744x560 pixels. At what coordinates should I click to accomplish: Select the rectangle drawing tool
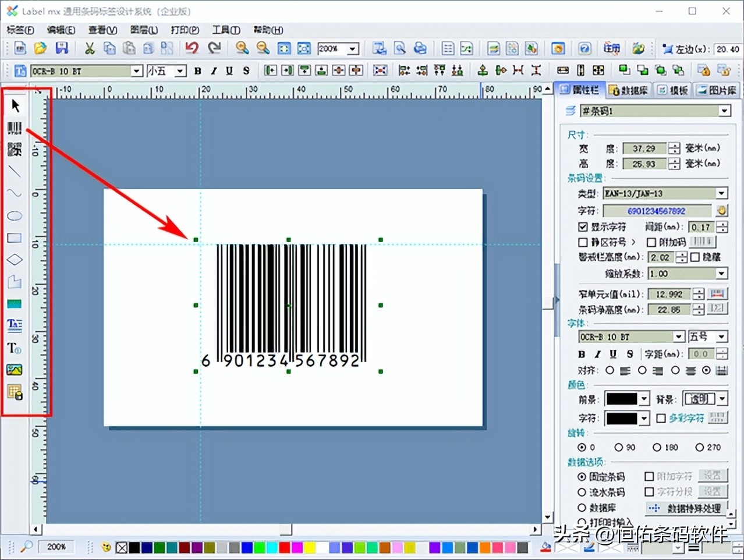pyautogui.click(x=15, y=238)
